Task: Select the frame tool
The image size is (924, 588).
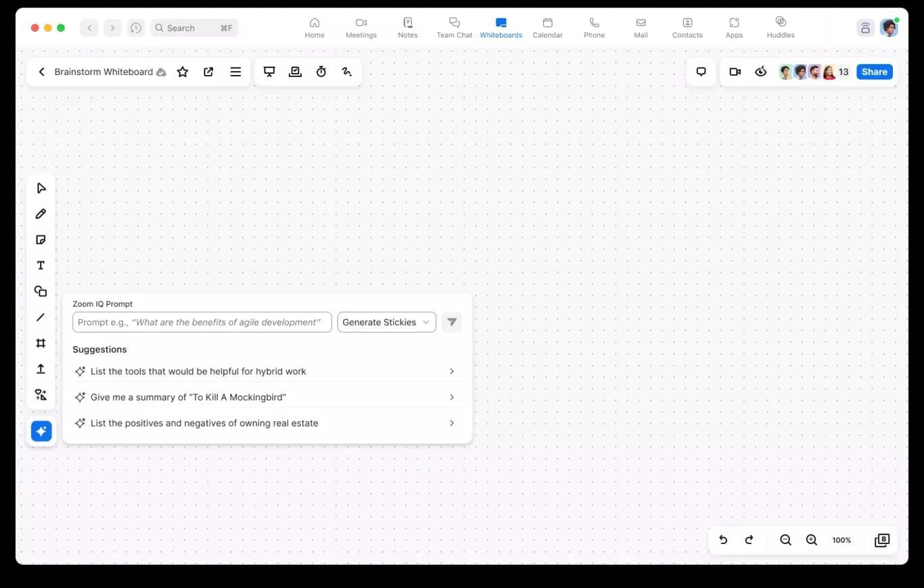Action: coord(41,343)
